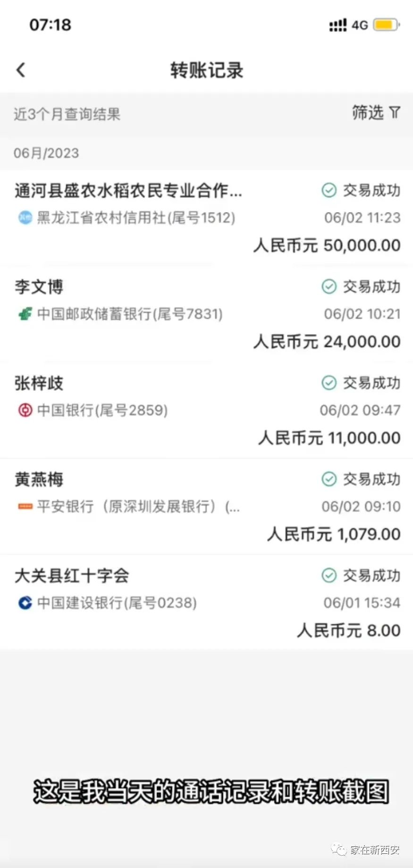Open 大关县红十字会 transfer record
Screen dimensions: 413x868
pyautogui.click(x=207, y=602)
